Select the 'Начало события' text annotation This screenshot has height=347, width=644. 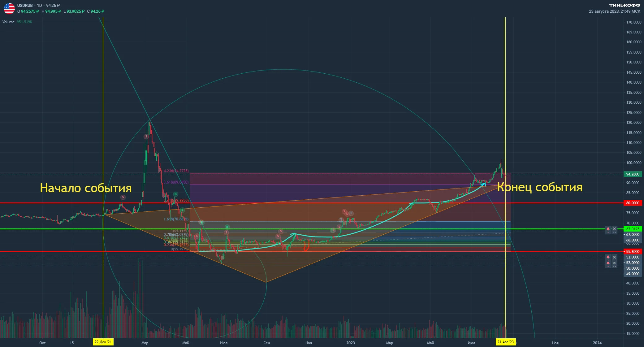[x=86, y=188]
